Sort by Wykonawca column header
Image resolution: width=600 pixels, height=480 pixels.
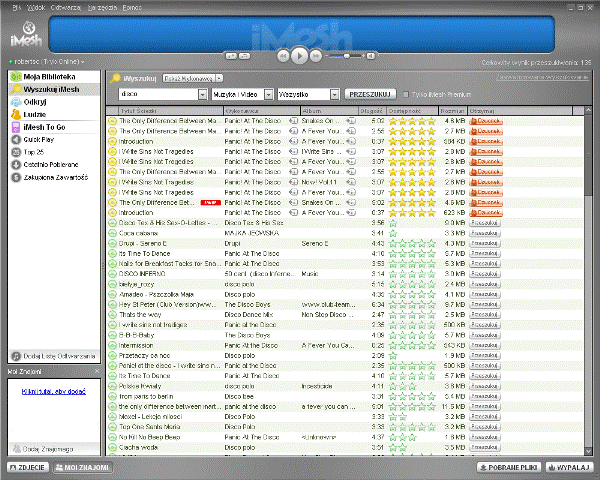pos(262,111)
